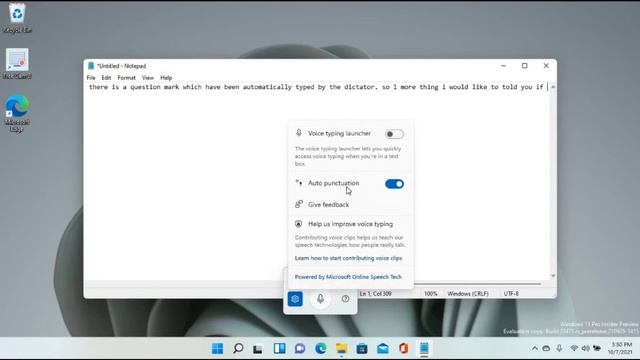The height and width of the screenshot is (360, 640).
Task: Launch Microsoft Edge from the taskbar
Action: pos(321,348)
